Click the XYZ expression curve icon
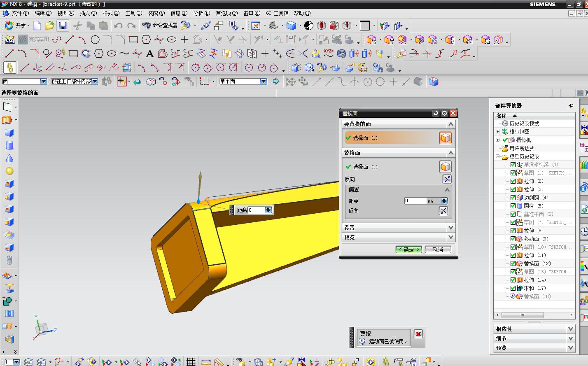This screenshot has width=588, height=366. tap(328, 53)
